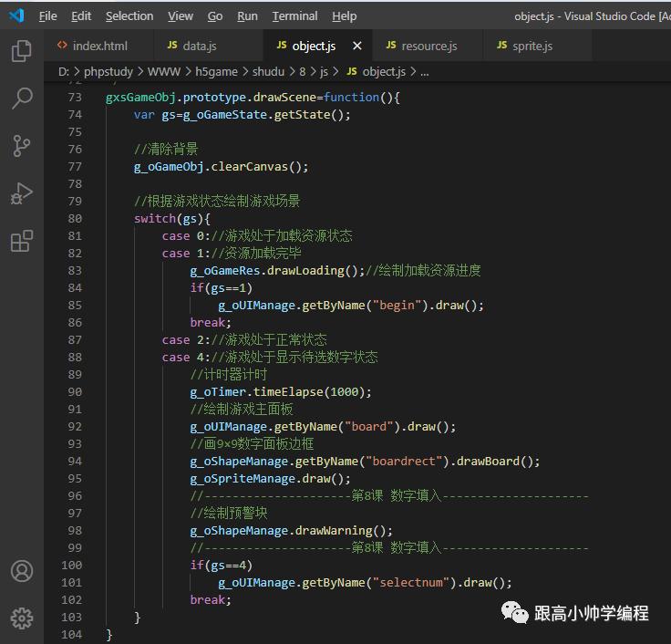Click the phpstudy breadcrumb segment
Viewport: 671px width, 644px height.
point(108,71)
